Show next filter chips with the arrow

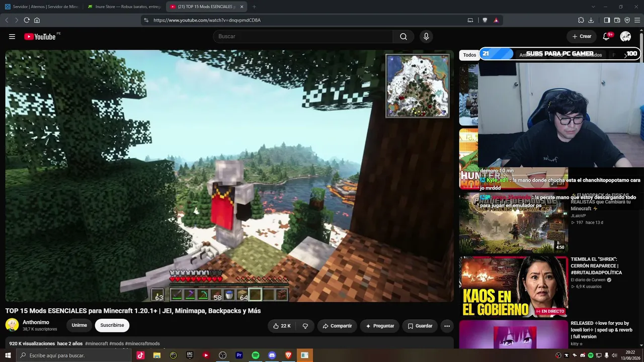click(625, 55)
